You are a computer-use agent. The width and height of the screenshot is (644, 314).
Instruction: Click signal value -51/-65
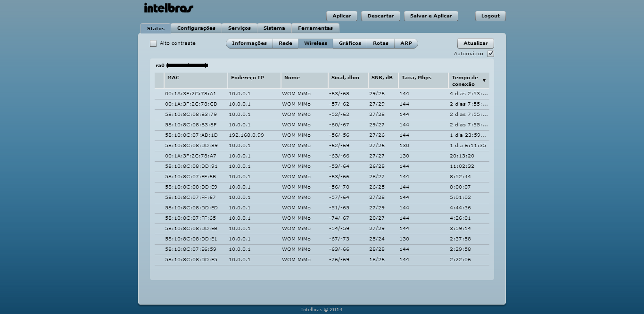(x=339, y=208)
